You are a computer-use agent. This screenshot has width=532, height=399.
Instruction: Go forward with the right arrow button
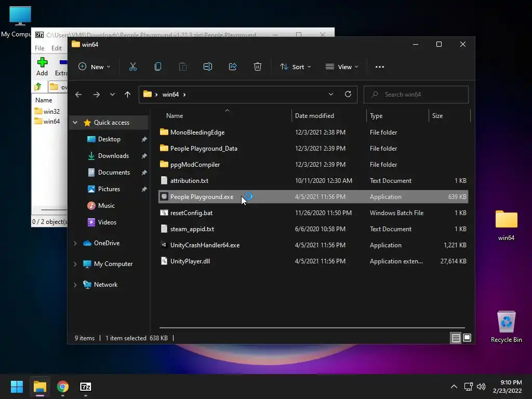(96, 95)
